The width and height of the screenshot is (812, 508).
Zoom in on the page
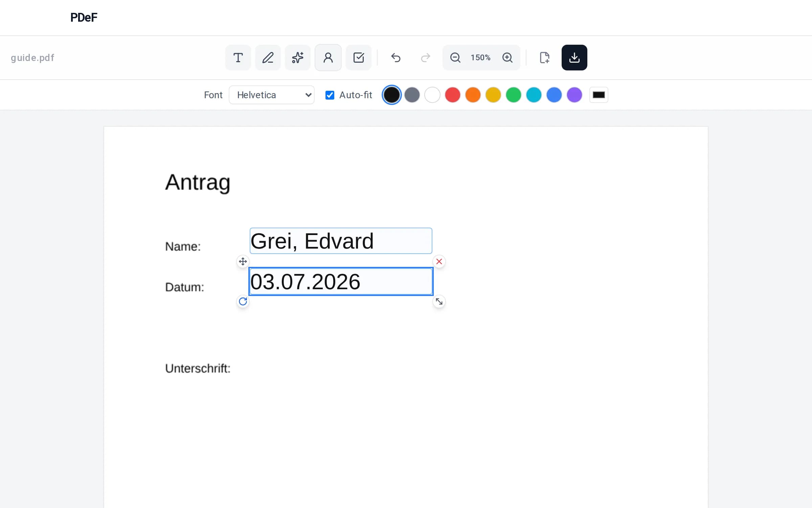pyautogui.click(x=507, y=58)
